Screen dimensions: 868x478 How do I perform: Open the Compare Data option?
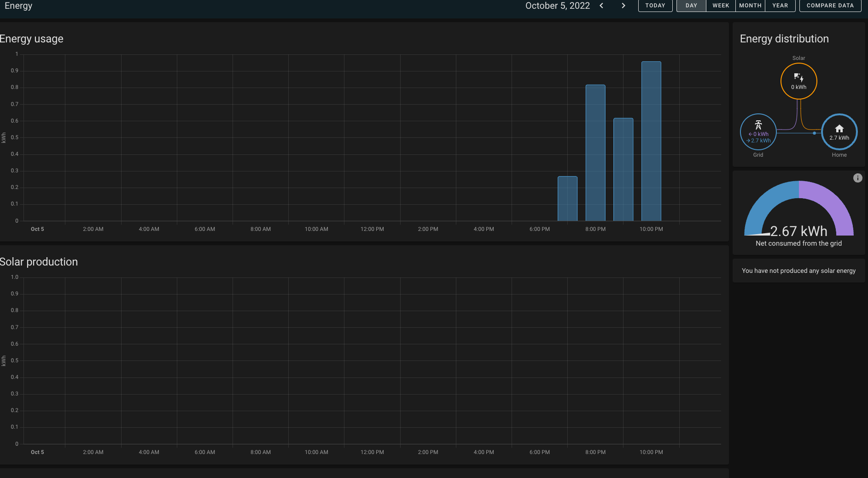830,6
